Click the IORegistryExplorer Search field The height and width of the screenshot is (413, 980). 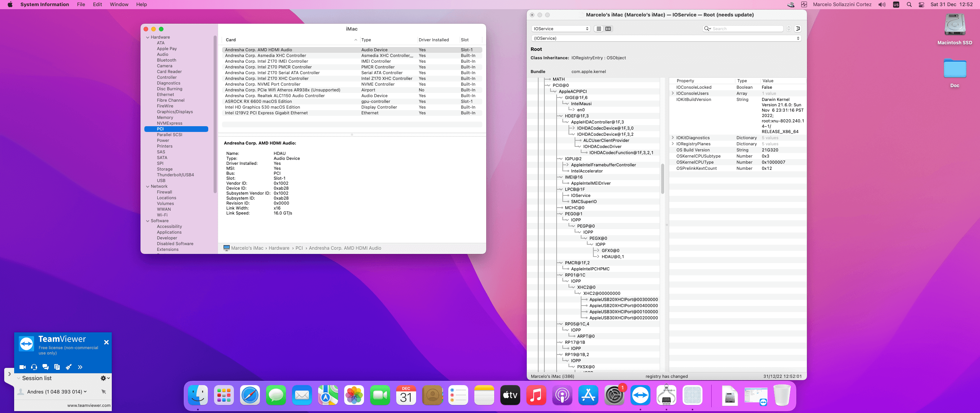tap(746, 29)
